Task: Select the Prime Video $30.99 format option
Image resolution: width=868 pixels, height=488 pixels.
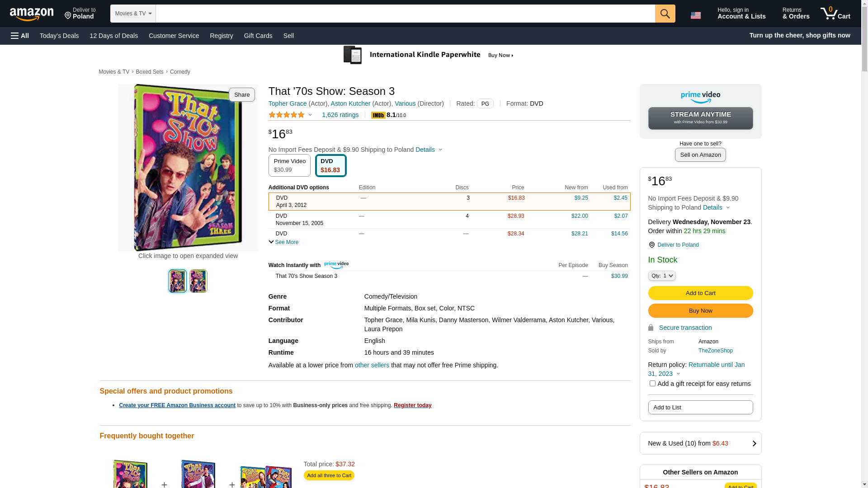Action: click(x=289, y=165)
